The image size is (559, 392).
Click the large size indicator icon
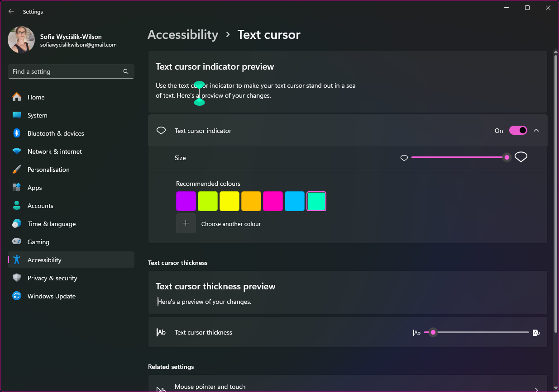(521, 157)
